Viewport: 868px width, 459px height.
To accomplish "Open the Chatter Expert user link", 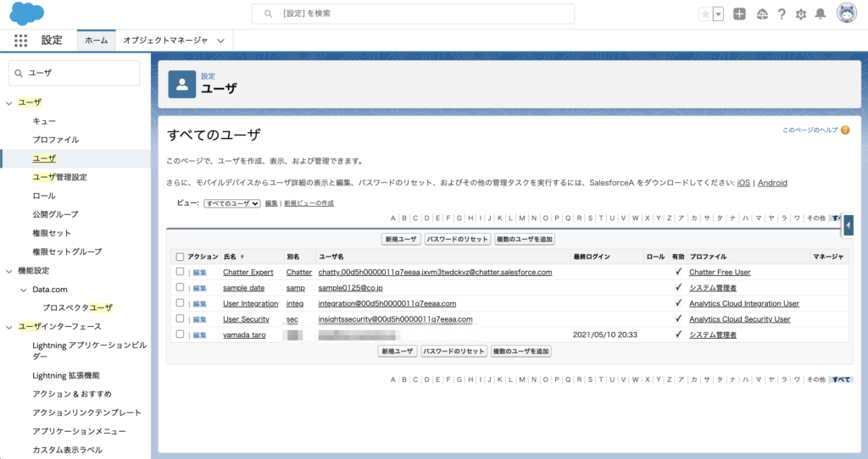I will tap(248, 272).
